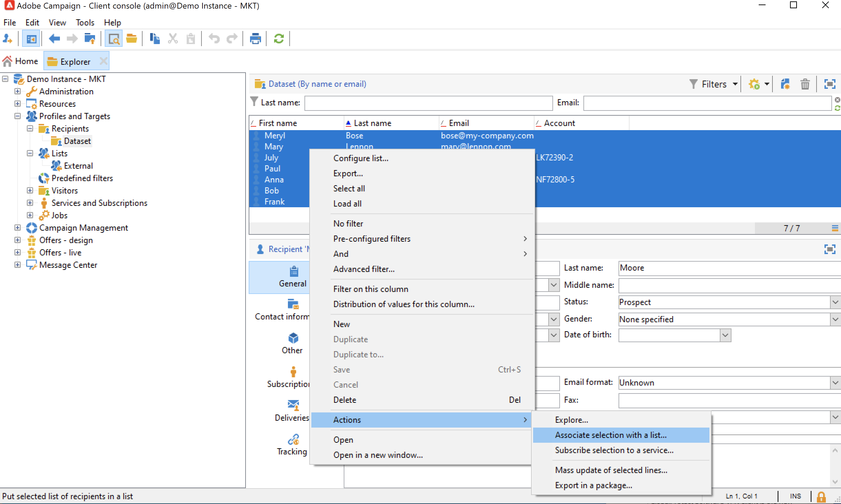The image size is (841, 504).
Task: Click the delete trash icon above list
Action: pos(805,84)
